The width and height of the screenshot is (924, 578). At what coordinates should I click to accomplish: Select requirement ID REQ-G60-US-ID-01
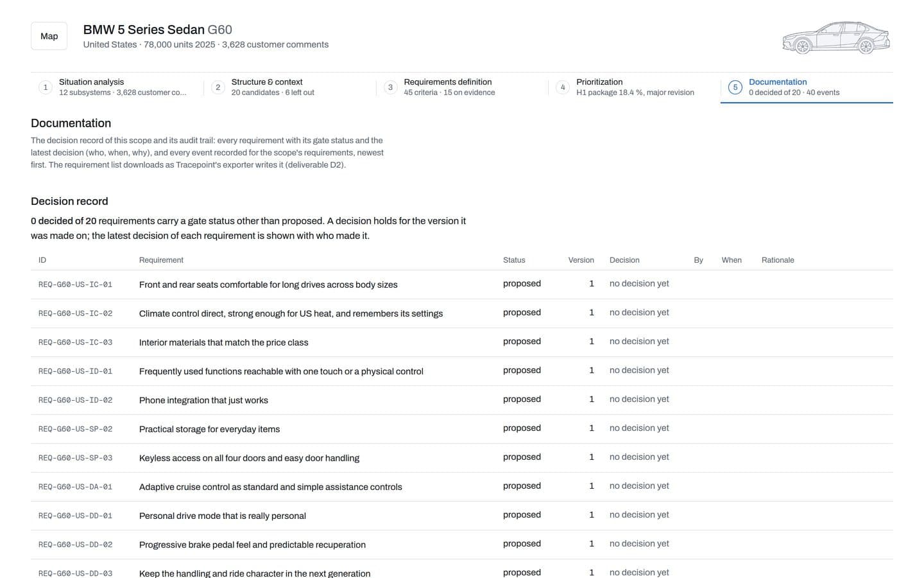75,371
